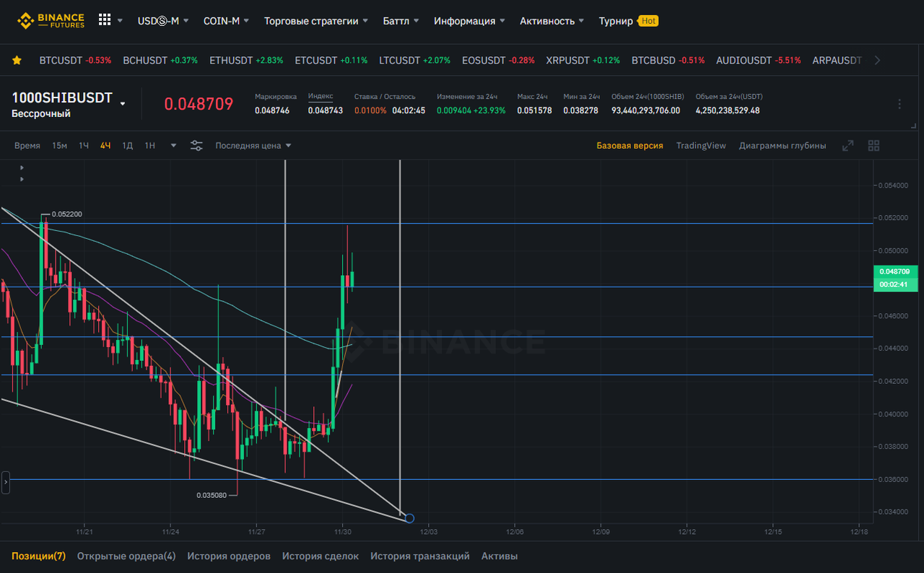Switch chart to 1Н timeframe
The width and height of the screenshot is (924, 573).
coord(149,146)
